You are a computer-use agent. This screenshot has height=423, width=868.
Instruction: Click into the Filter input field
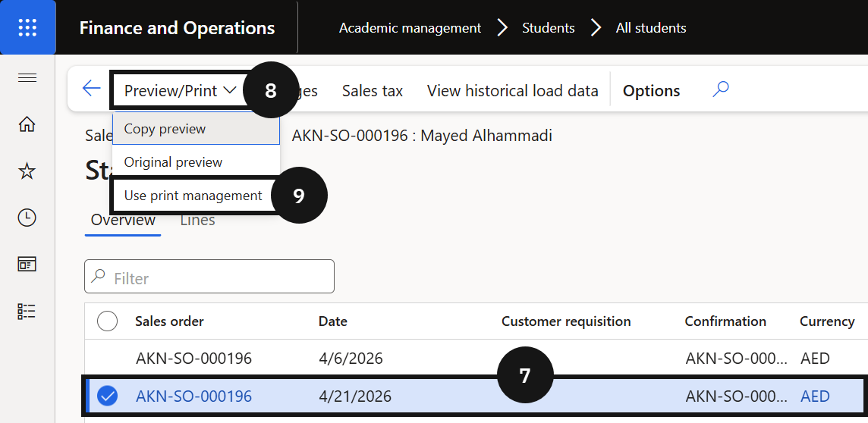click(209, 277)
